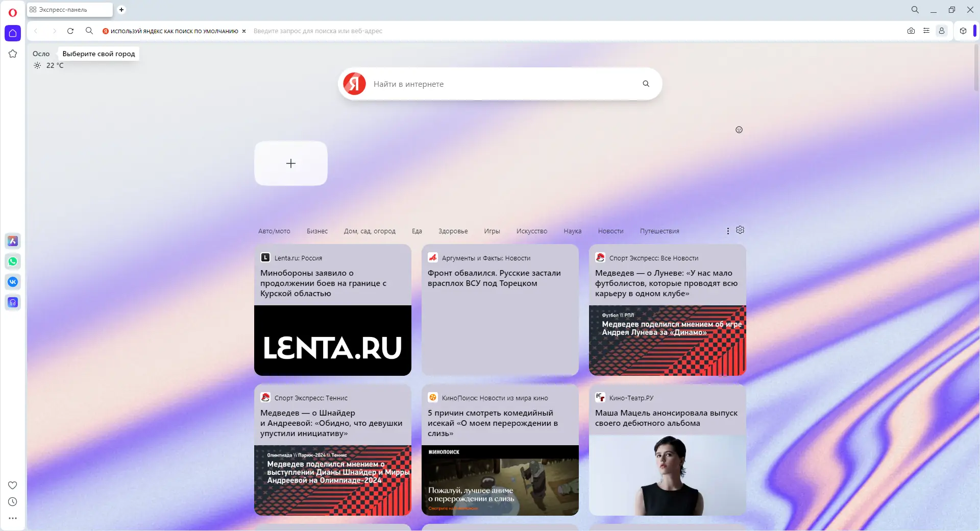Image resolution: width=980 pixels, height=531 pixels.
Task: Open the profile account icon
Action: 942,31
